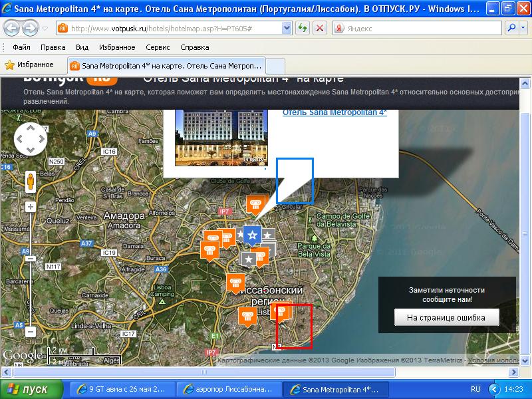Click the green Refresh page icon
The height and width of the screenshot is (399, 532).
303,29
